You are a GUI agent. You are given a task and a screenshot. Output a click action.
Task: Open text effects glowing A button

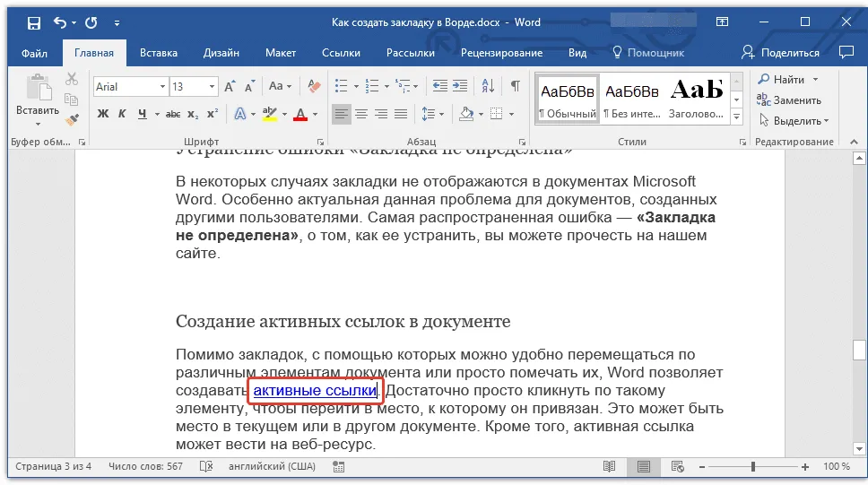pos(239,114)
